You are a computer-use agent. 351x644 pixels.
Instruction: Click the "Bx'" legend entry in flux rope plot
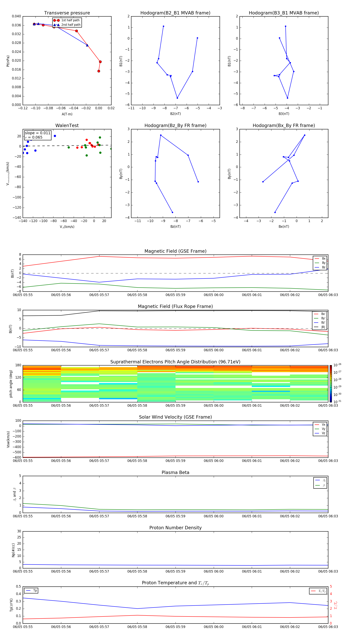click(x=320, y=314)
